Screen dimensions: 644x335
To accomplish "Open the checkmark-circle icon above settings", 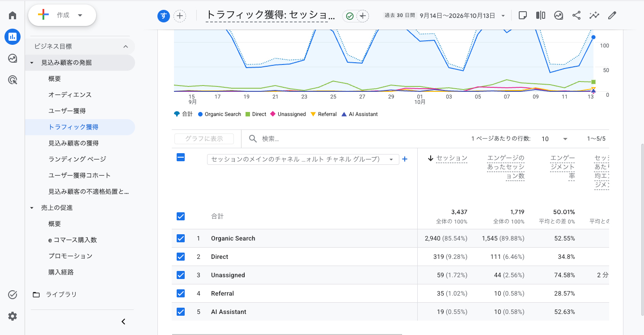I will pyautogui.click(x=13, y=295).
